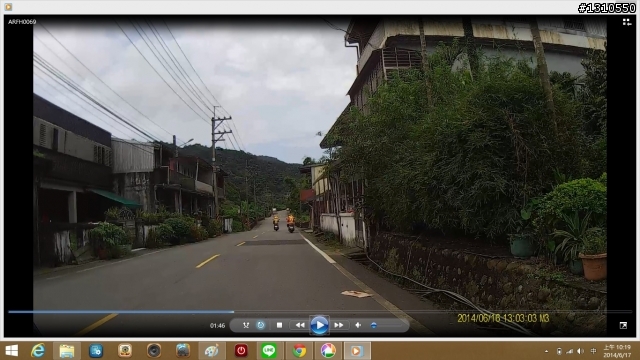Open LINE from the taskbar
Screen dimensions: 640x360
pyautogui.click(x=269, y=351)
